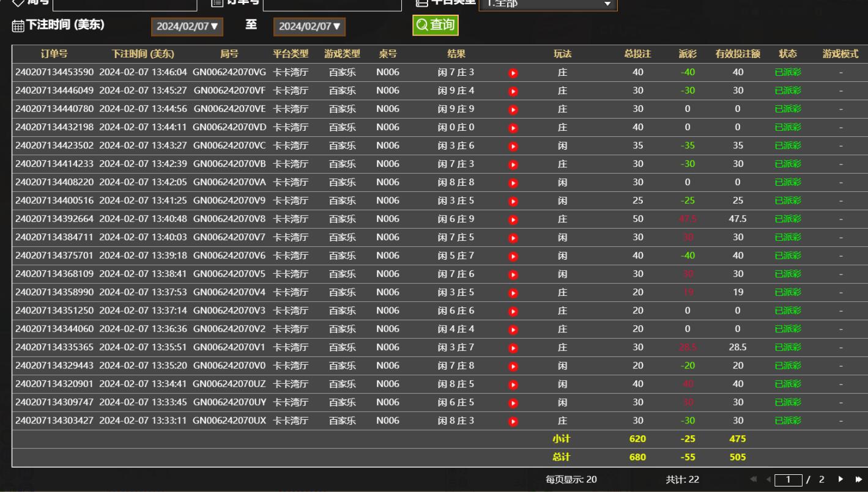Click the 玩法 column header
Viewport: 868px width, 492px height.
pyautogui.click(x=563, y=54)
